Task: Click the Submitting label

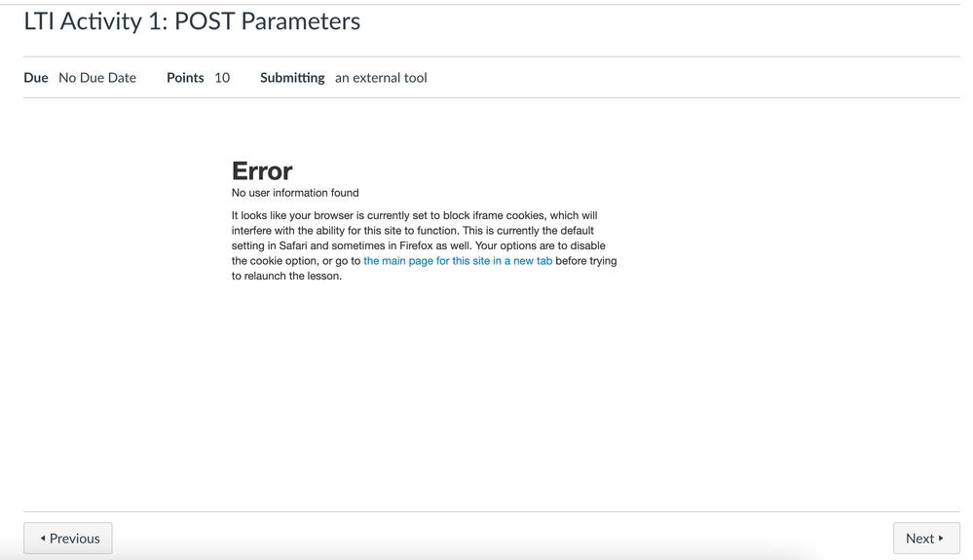Action: pyautogui.click(x=292, y=78)
